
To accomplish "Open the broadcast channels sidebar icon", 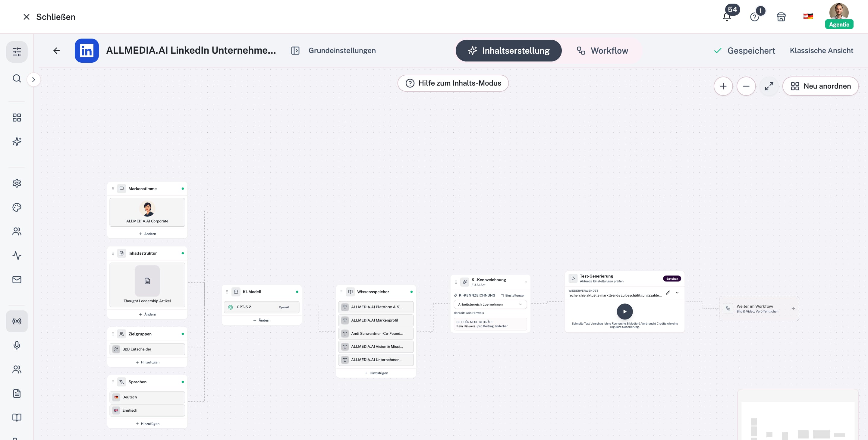I will (17, 321).
